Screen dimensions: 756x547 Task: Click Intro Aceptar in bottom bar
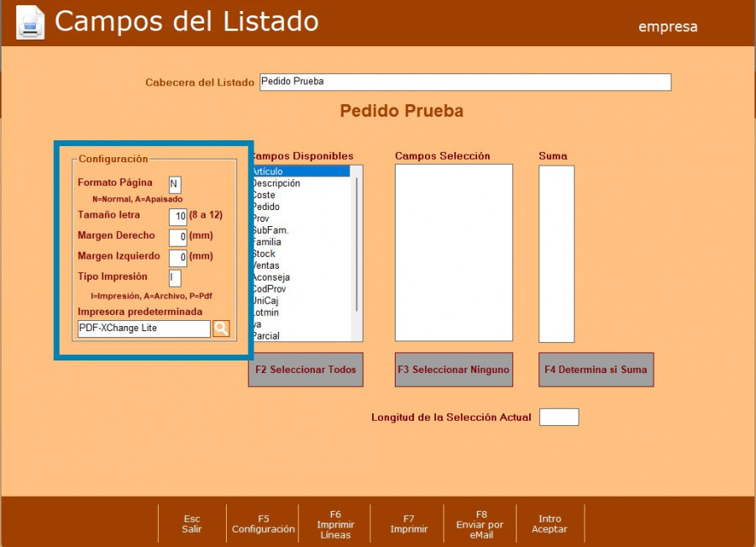click(549, 524)
